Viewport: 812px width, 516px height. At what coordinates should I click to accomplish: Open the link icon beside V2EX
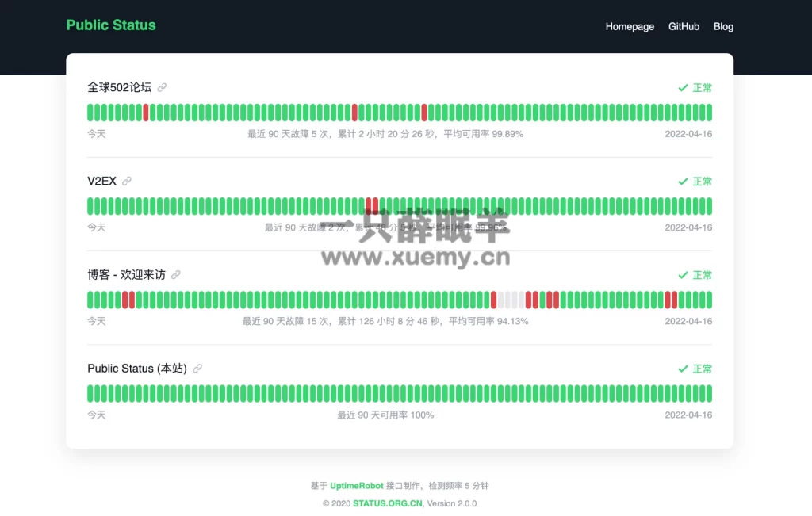pyautogui.click(x=127, y=182)
